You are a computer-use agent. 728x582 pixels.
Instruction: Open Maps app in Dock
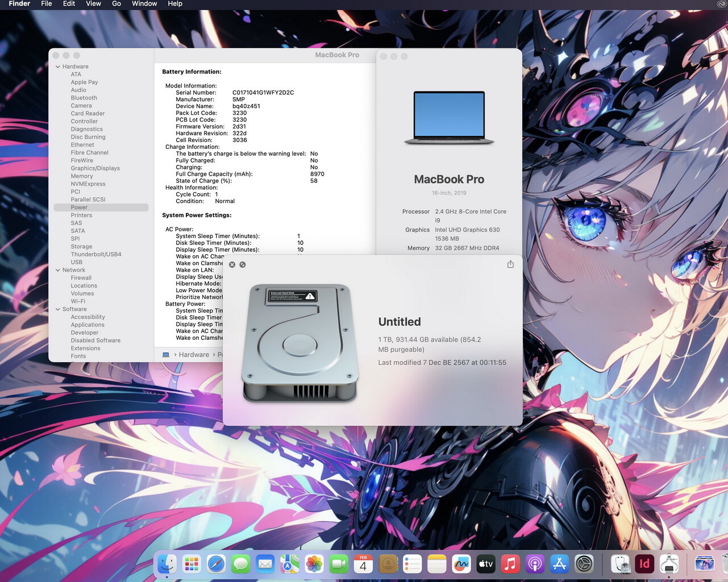(x=290, y=564)
